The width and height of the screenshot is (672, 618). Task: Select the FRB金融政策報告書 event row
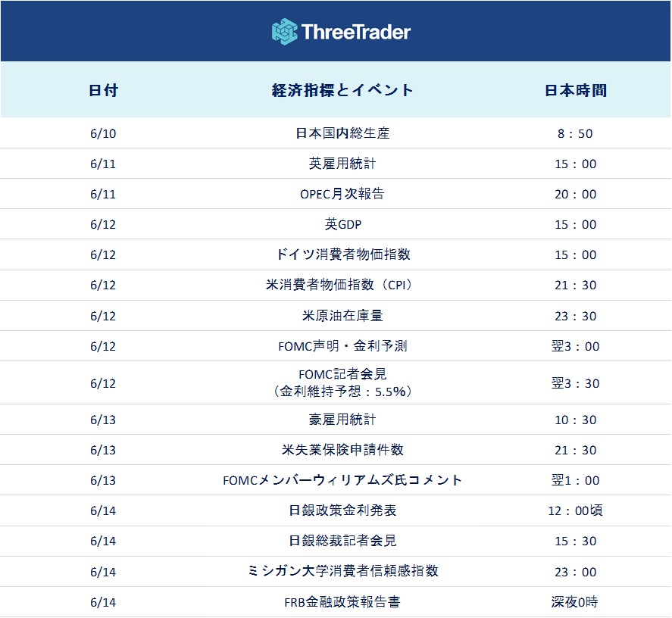click(x=342, y=602)
